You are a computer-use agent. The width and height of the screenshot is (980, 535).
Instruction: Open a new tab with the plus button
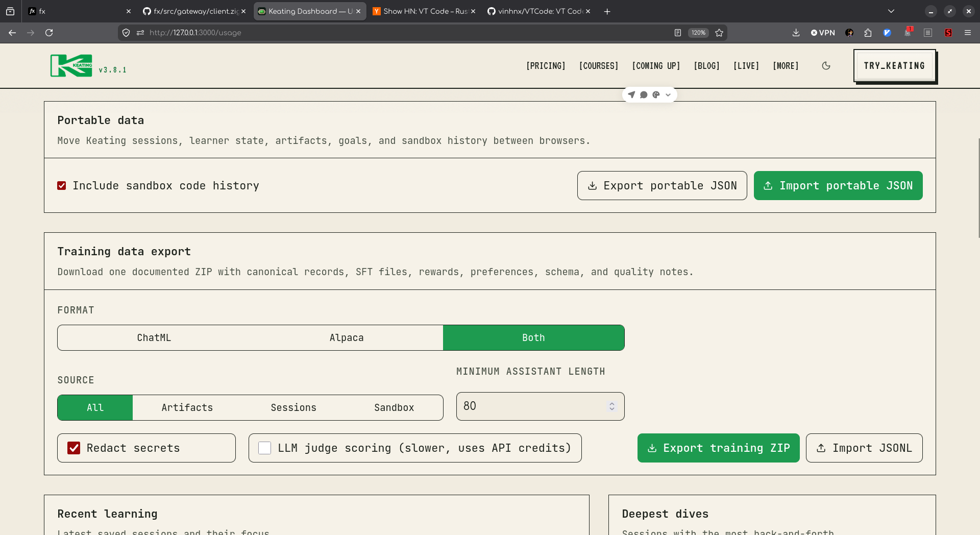click(607, 11)
